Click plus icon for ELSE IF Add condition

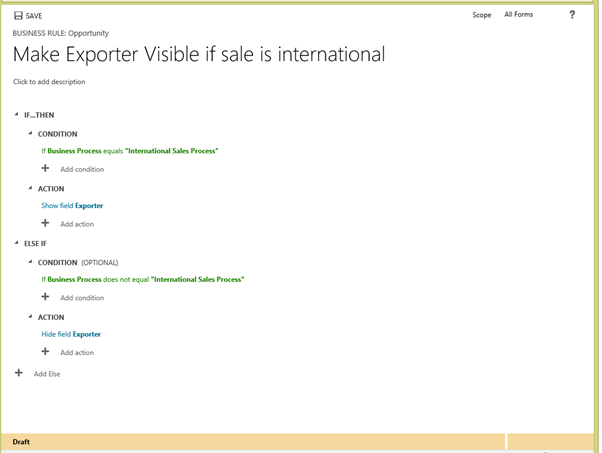click(45, 297)
